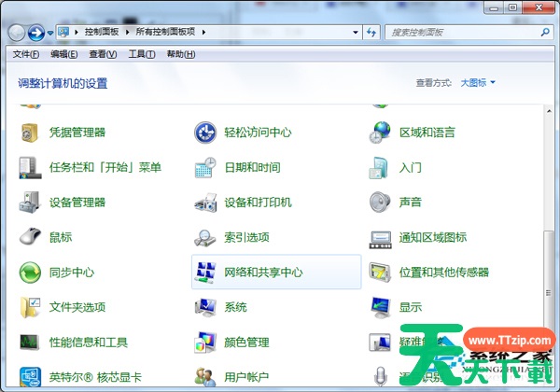Open 鼠标 mouse icon
The image size is (560, 392).
(x=31, y=237)
